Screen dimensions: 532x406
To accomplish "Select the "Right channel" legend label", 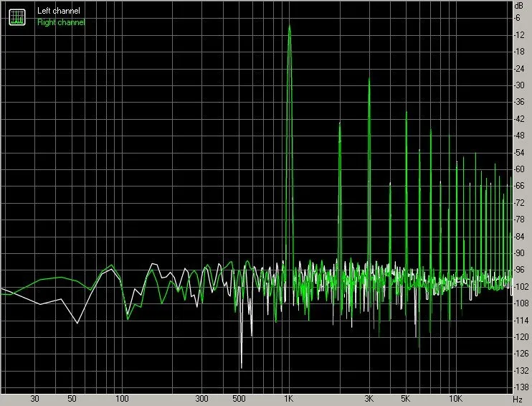I will [61, 22].
